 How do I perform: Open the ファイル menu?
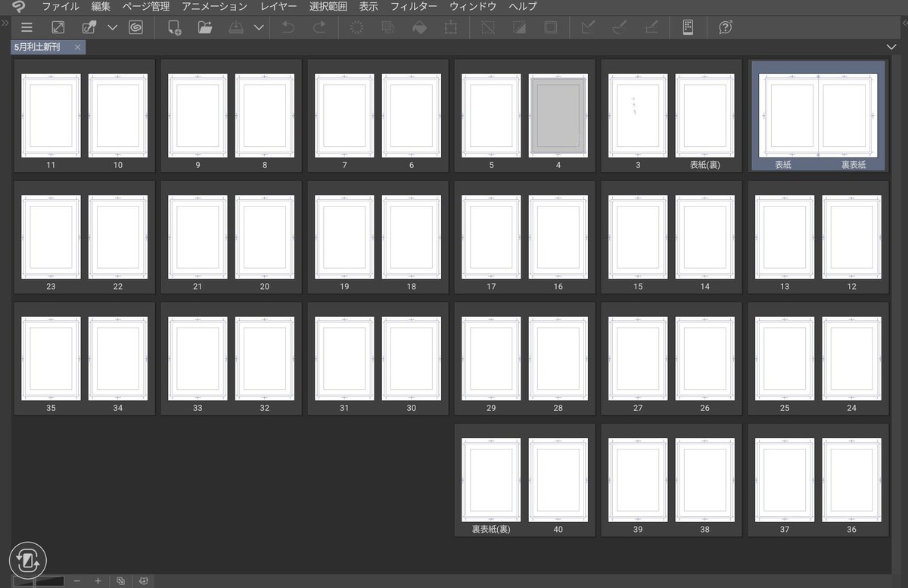(61, 6)
